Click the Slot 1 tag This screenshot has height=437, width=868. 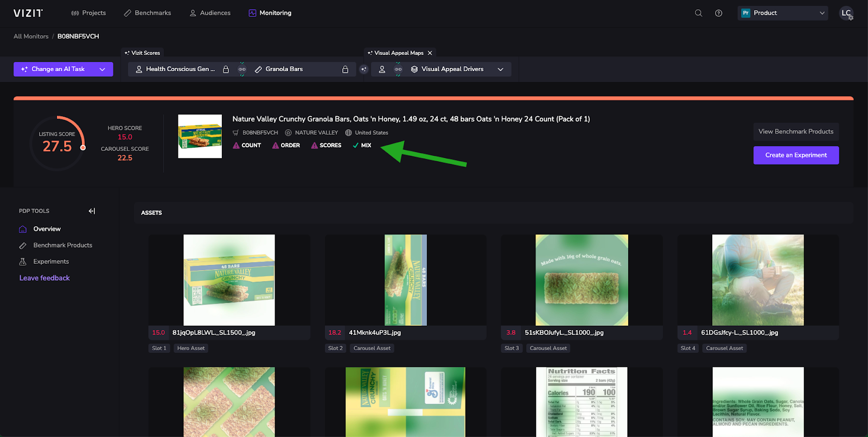(159, 348)
